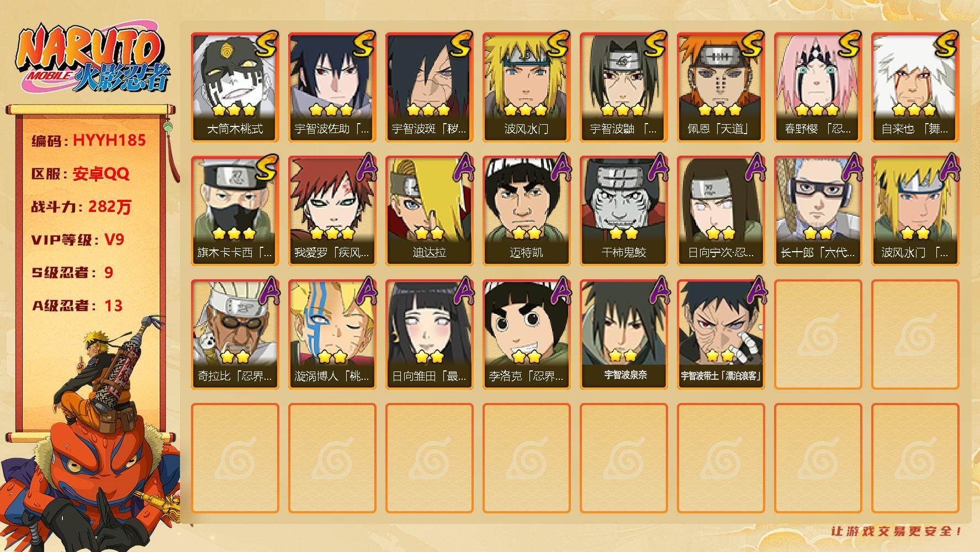Select the 佩恩「天道」 ninja card

click(721, 87)
